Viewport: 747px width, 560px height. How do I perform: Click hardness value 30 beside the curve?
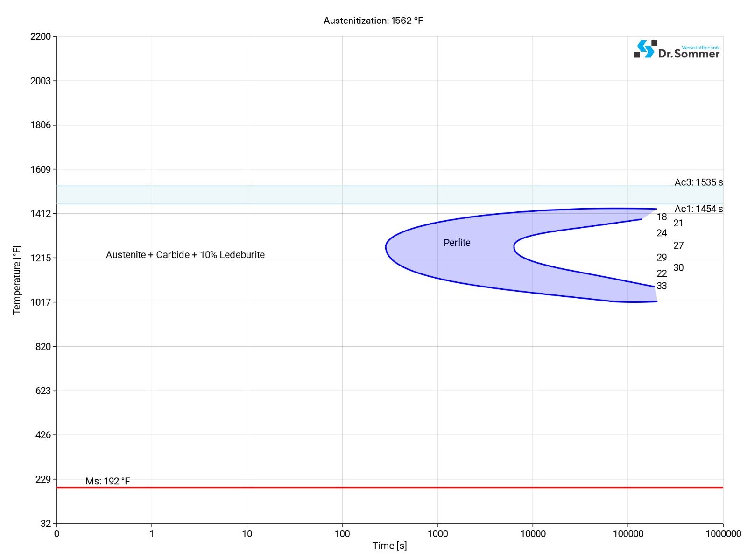(x=678, y=268)
